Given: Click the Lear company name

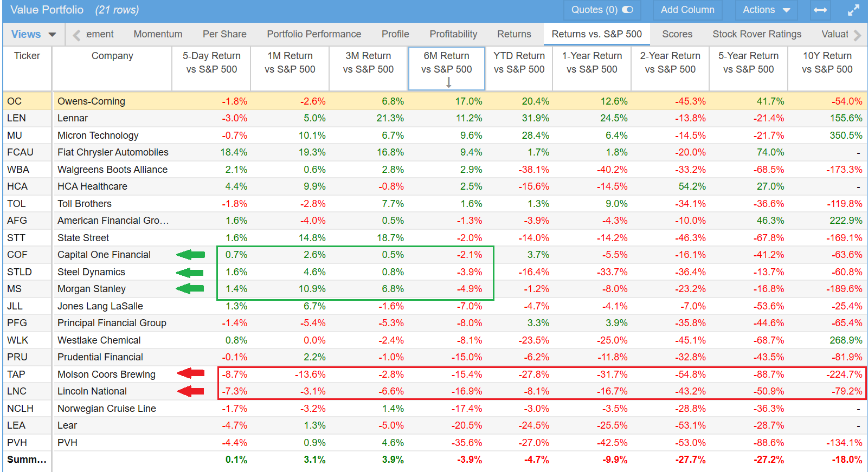Looking at the screenshot, I should click(67, 425).
